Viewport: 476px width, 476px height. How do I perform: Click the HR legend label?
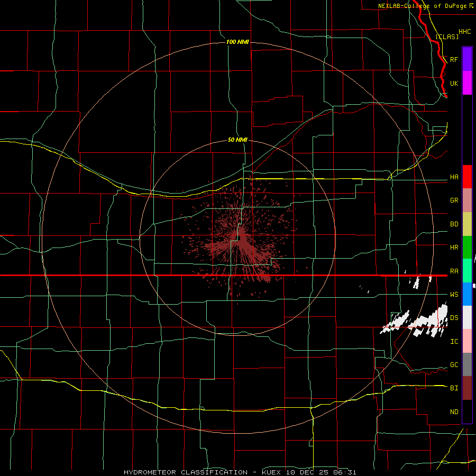[x=454, y=248]
